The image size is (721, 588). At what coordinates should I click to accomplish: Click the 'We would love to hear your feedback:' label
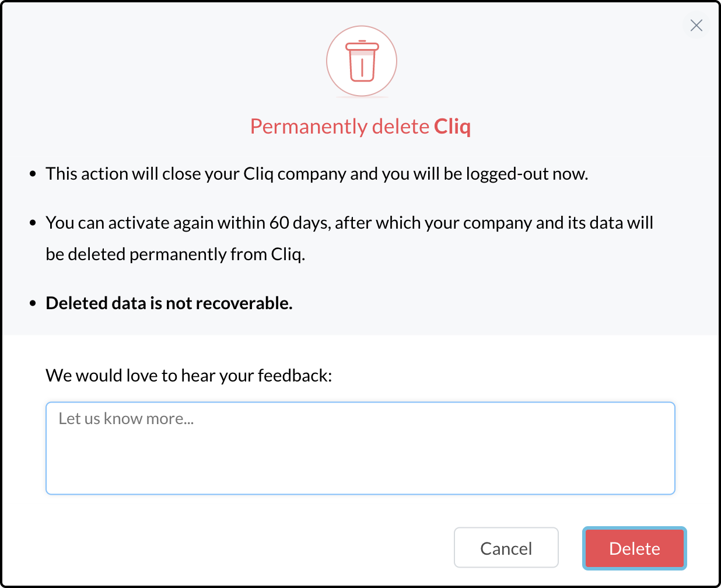coord(189,376)
